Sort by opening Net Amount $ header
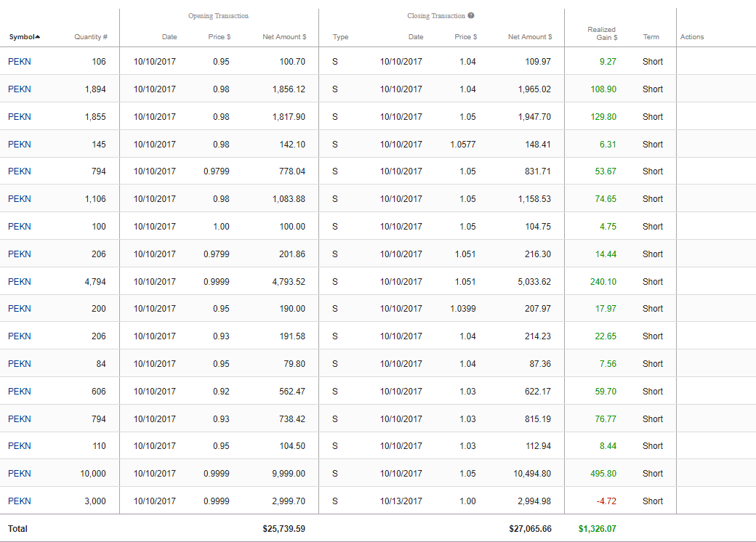 point(284,37)
